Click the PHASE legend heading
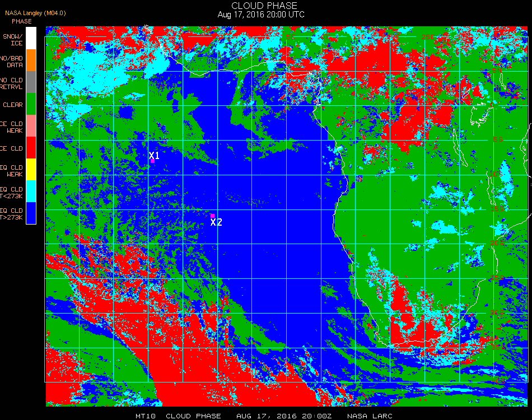The image size is (532, 420). click(22, 21)
